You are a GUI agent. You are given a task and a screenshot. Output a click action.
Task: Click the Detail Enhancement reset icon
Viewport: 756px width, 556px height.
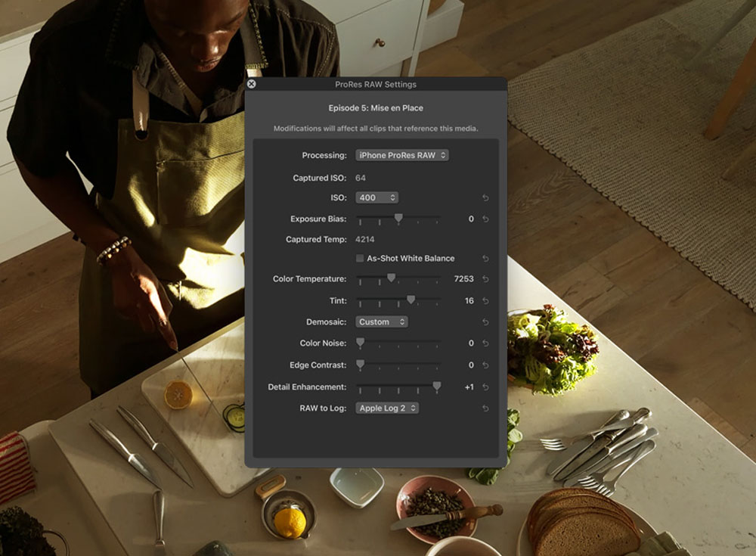[485, 387]
